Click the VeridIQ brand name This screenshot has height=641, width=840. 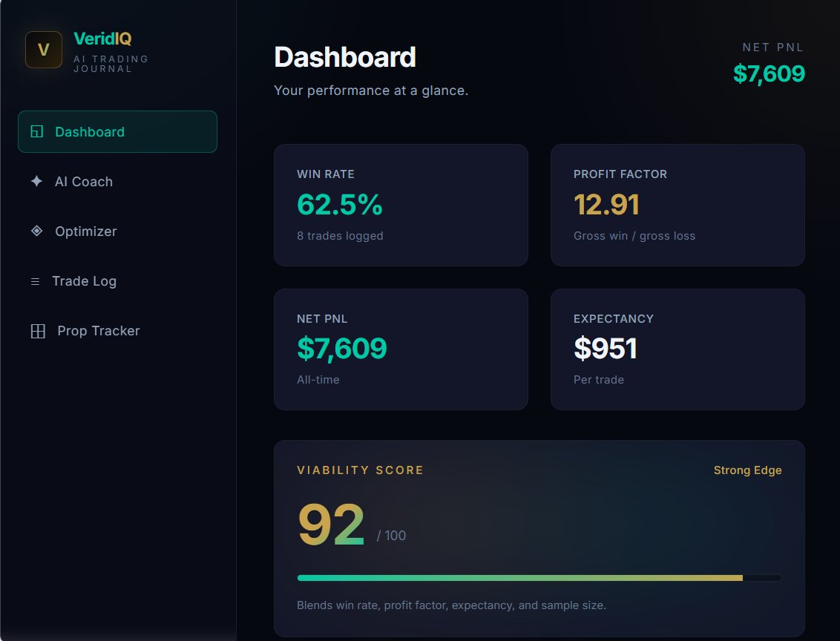[102, 39]
